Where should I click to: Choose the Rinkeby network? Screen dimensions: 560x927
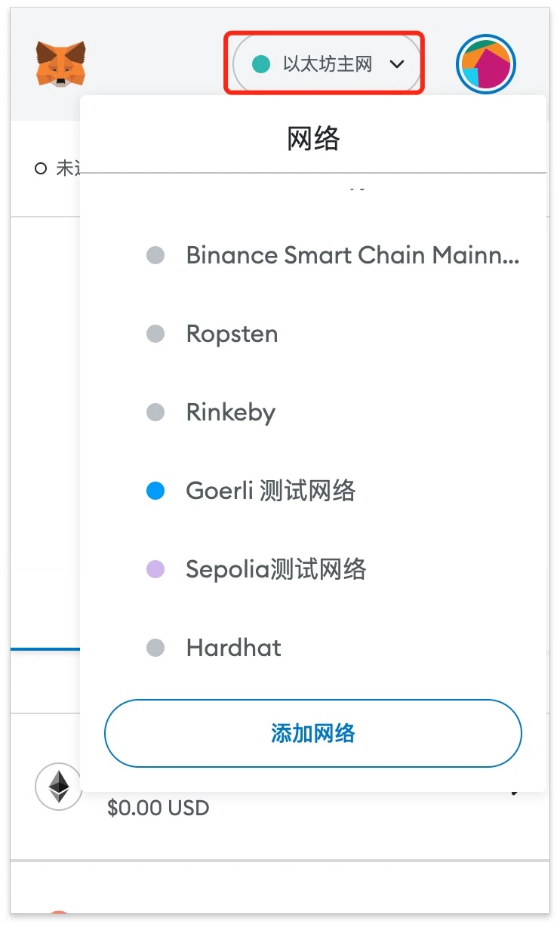(x=230, y=412)
